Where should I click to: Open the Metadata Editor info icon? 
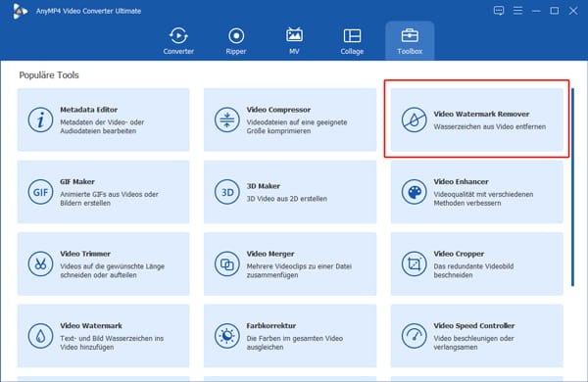click(x=40, y=119)
